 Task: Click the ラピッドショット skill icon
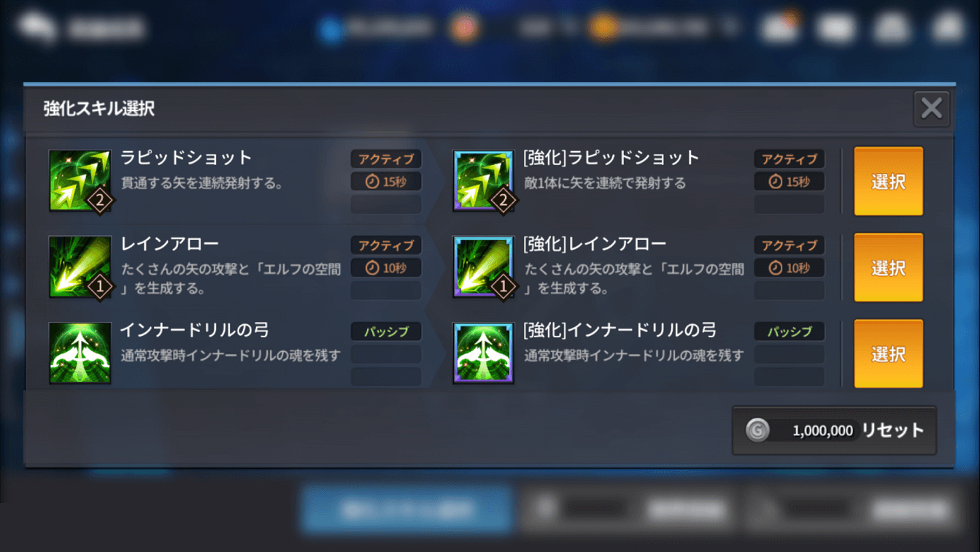coord(80,181)
